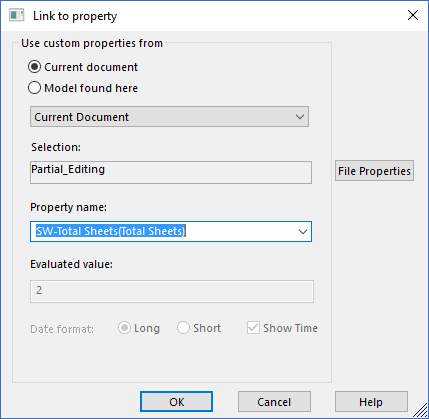Choose the Short date format radio
The height and width of the screenshot is (419, 429).
point(183,328)
